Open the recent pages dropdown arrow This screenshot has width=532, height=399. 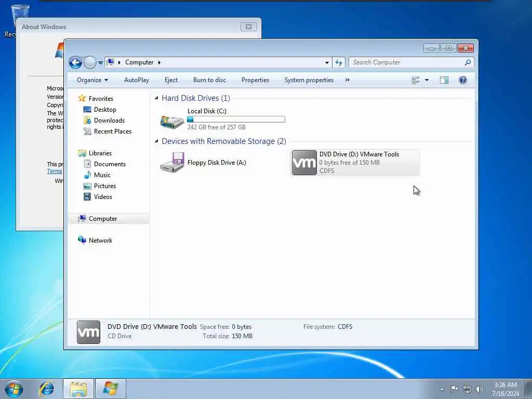100,62
